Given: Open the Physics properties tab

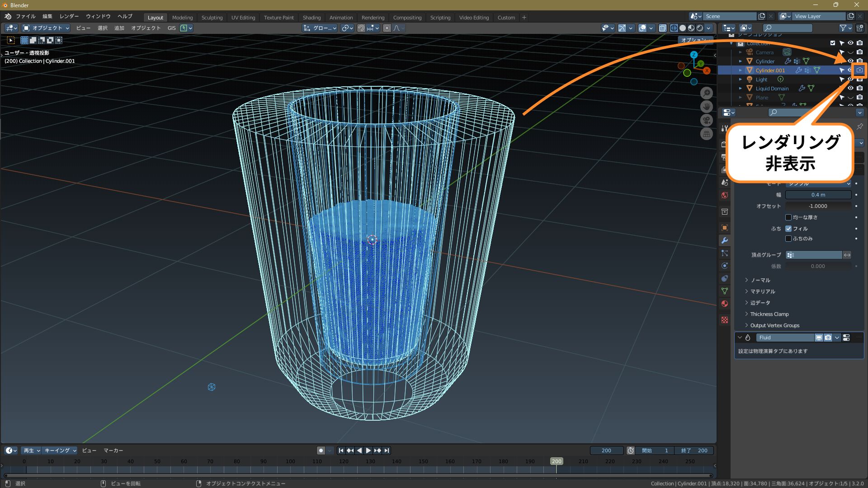Looking at the screenshot, I should tap(725, 266).
